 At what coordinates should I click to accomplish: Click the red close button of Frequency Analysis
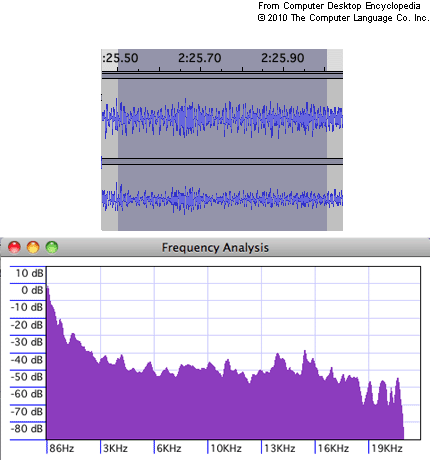(14, 247)
